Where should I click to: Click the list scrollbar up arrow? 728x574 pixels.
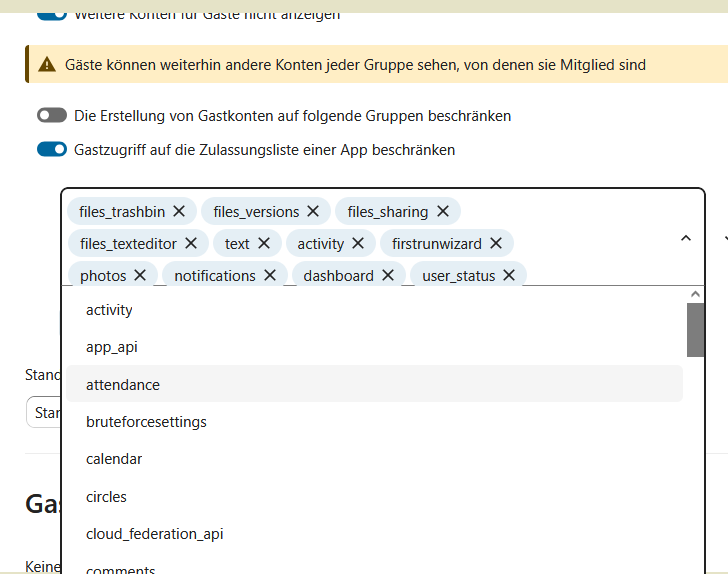pyautogui.click(x=695, y=294)
